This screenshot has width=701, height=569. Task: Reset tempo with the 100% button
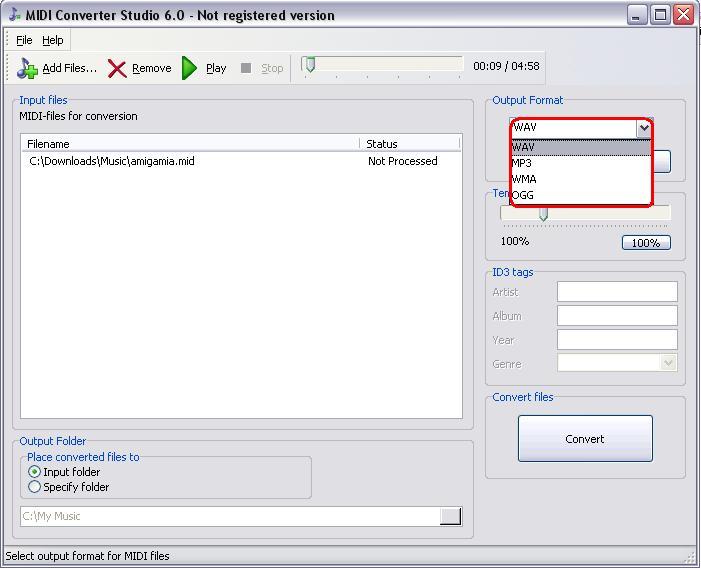click(646, 243)
